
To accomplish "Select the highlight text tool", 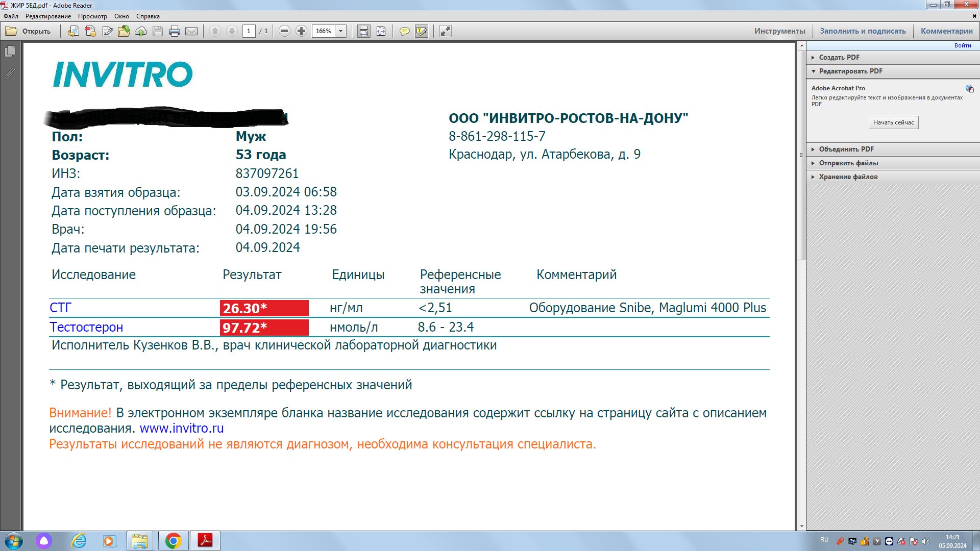I will tap(422, 31).
